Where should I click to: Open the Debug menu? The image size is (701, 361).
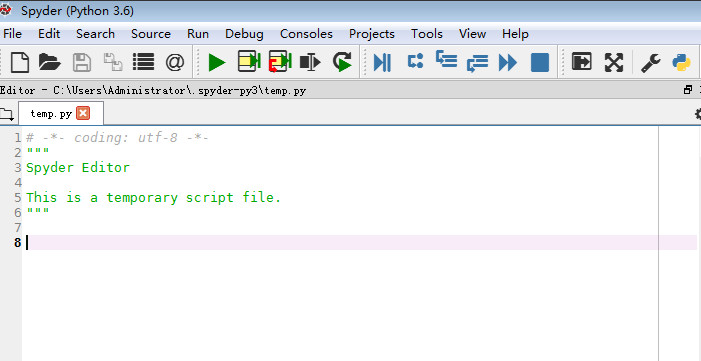(x=244, y=34)
